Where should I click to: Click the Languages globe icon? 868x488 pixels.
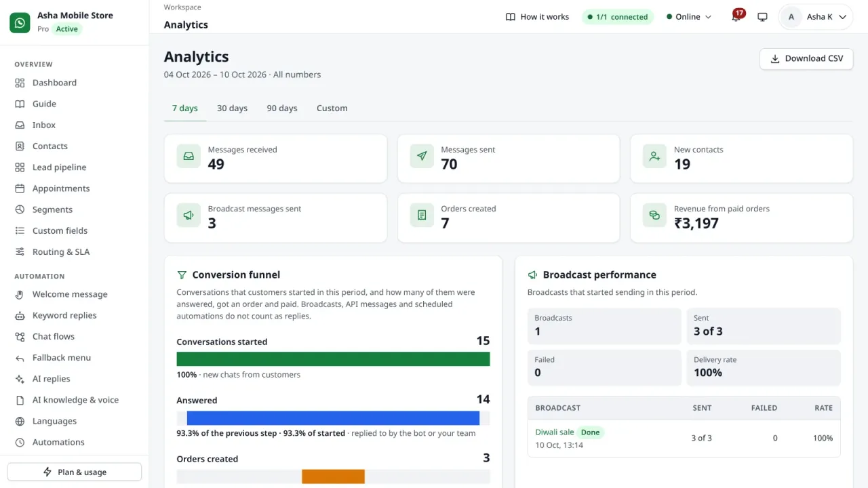coord(20,421)
